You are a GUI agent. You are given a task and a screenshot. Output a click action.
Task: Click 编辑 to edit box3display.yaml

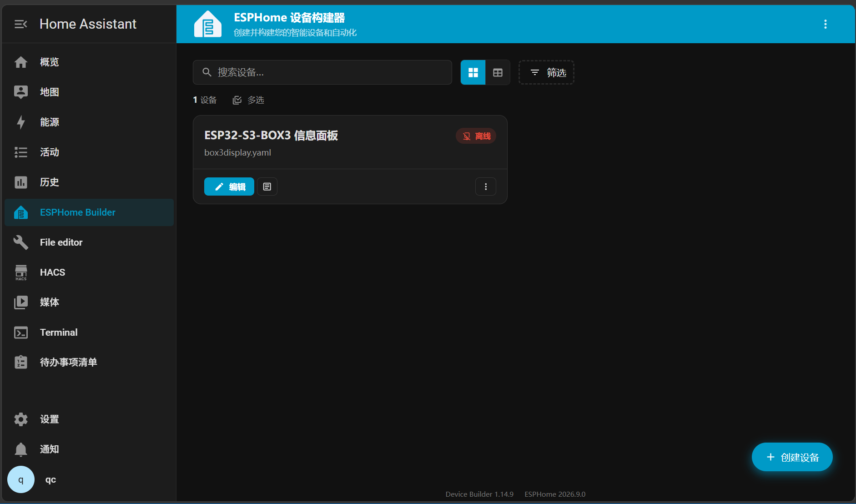229,186
